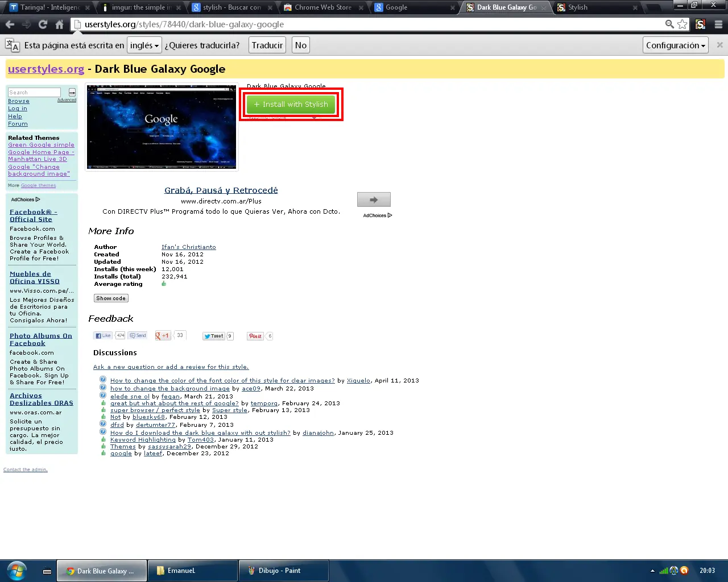The width and height of the screenshot is (728, 582).
Task: Open the Log in link
Action: click(x=18, y=108)
